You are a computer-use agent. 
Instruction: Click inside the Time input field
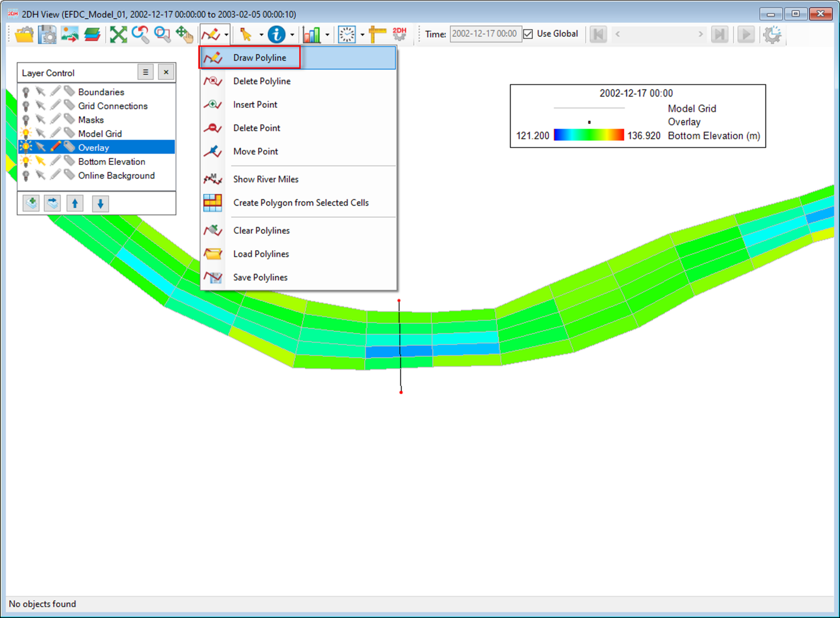pos(485,34)
